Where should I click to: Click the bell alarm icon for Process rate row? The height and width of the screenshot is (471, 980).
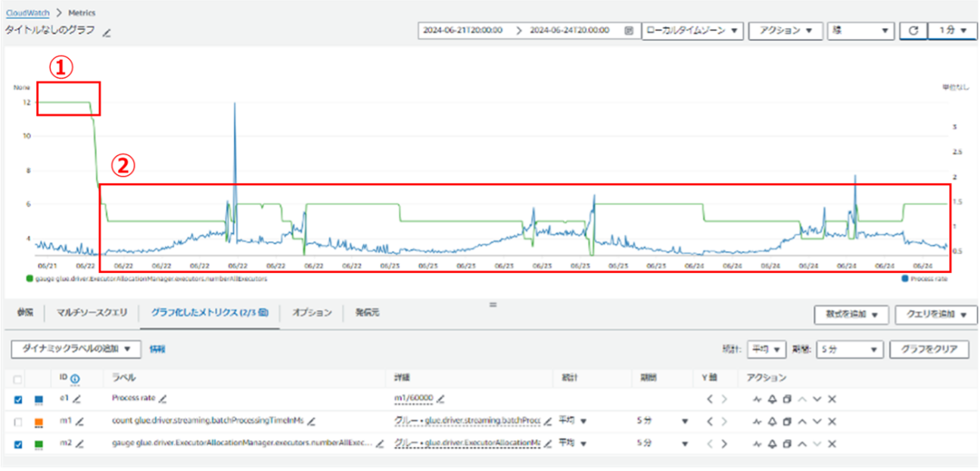point(773,399)
